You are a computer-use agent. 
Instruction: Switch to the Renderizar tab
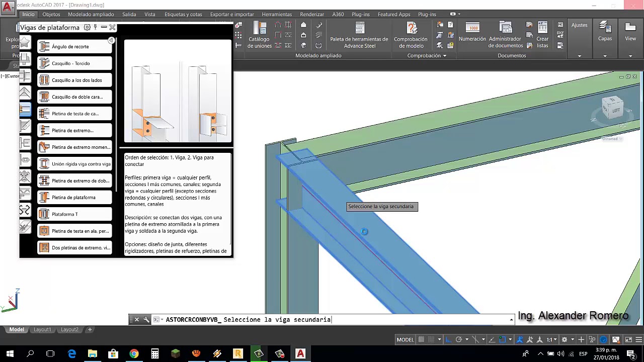(312, 14)
